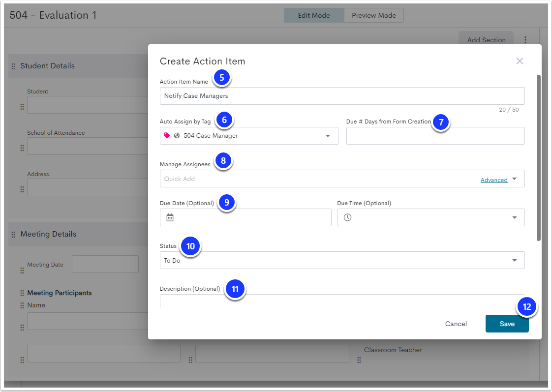Viewport: 552px width, 392px height.
Task: Open the Manage Assignees dropdown arrow
Action: (x=515, y=179)
